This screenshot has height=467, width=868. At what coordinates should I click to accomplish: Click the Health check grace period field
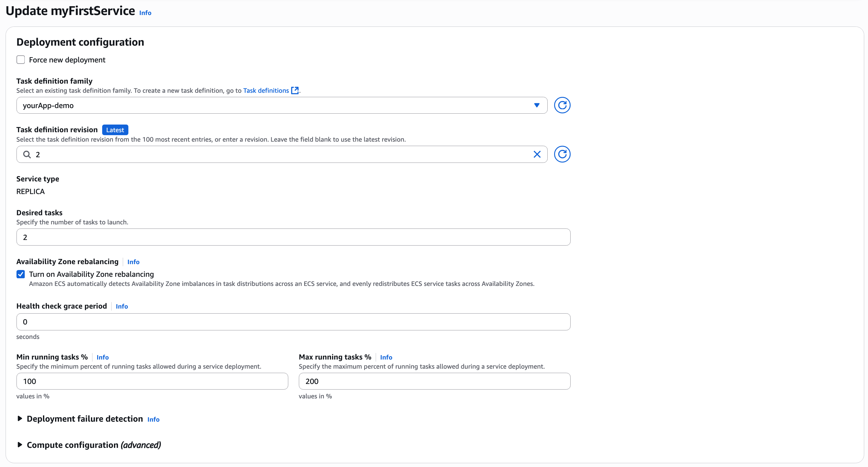click(x=293, y=322)
